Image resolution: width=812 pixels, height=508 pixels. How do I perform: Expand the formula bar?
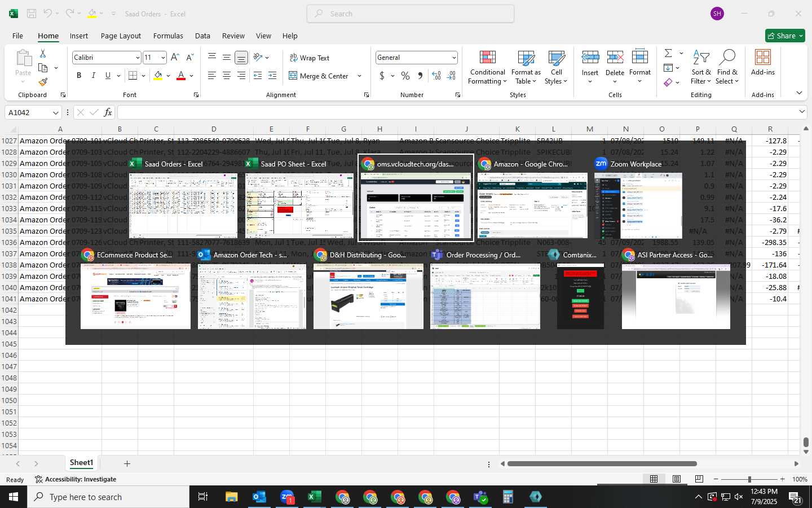click(x=802, y=112)
